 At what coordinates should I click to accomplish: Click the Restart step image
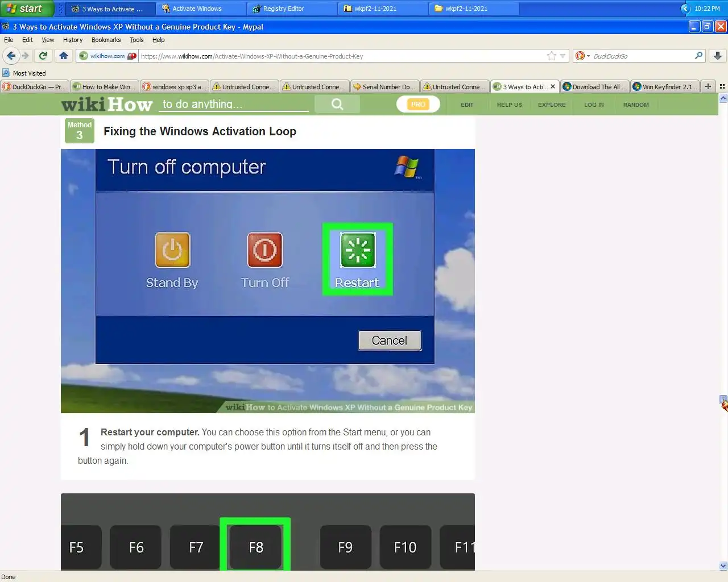pos(268,281)
